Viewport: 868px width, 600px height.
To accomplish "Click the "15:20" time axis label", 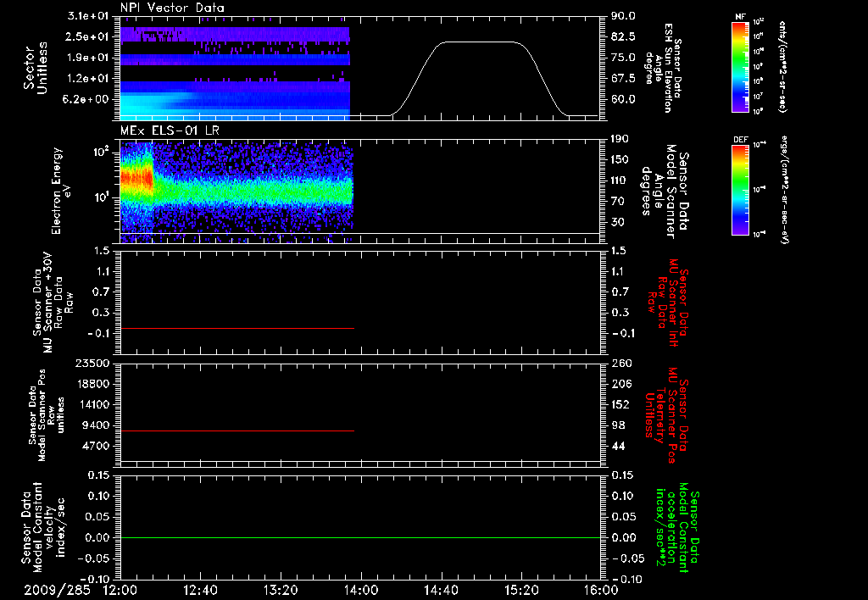I will [521, 590].
